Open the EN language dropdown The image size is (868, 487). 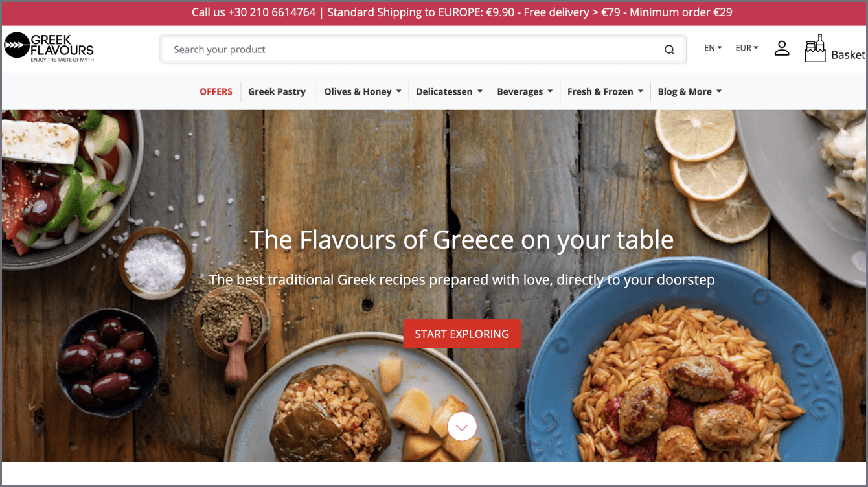pyautogui.click(x=713, y=48)
